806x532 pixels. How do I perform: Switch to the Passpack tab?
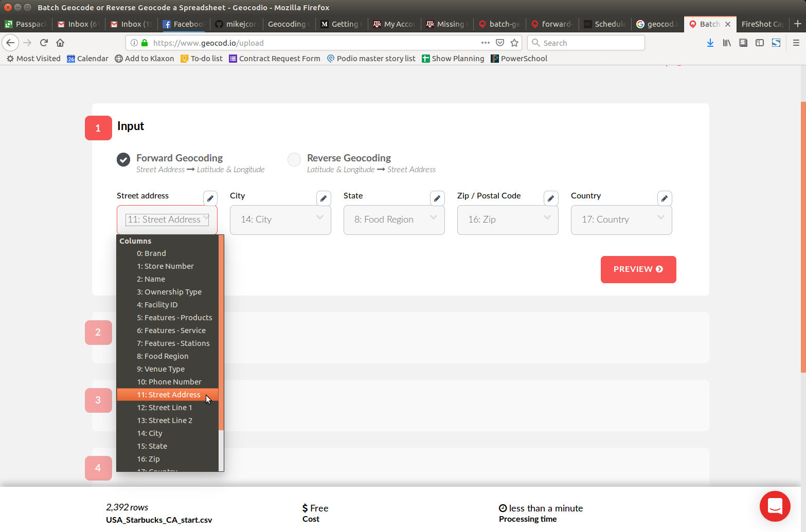pos(26,24)
